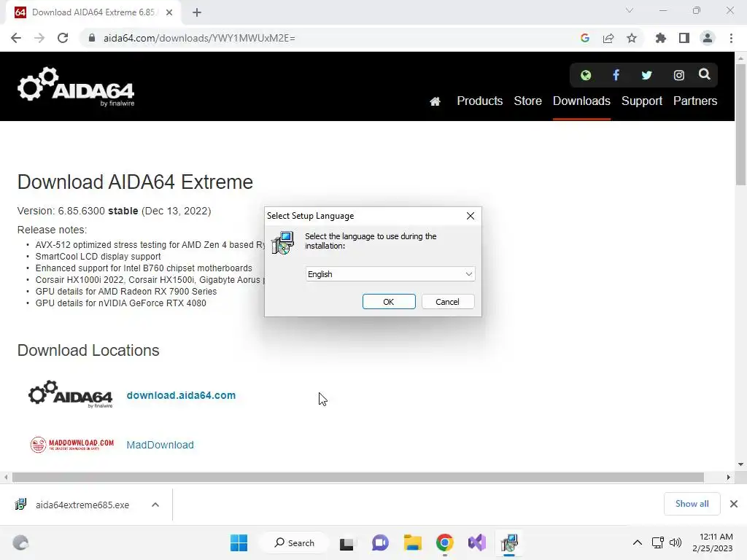Image resolution: width=747 pixels, height=560 pixels.
Task: Click Cancel in Select Setup Language
Action: tap(447, 301)
